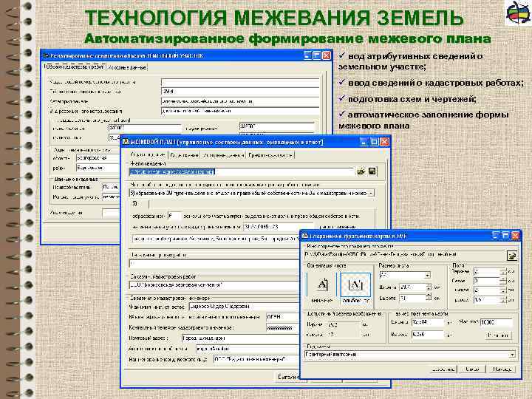Open the Графическая часть tab in Межевой план
Image resolution: width=532 pixels, height=399 pixels.
pos(270,155)
